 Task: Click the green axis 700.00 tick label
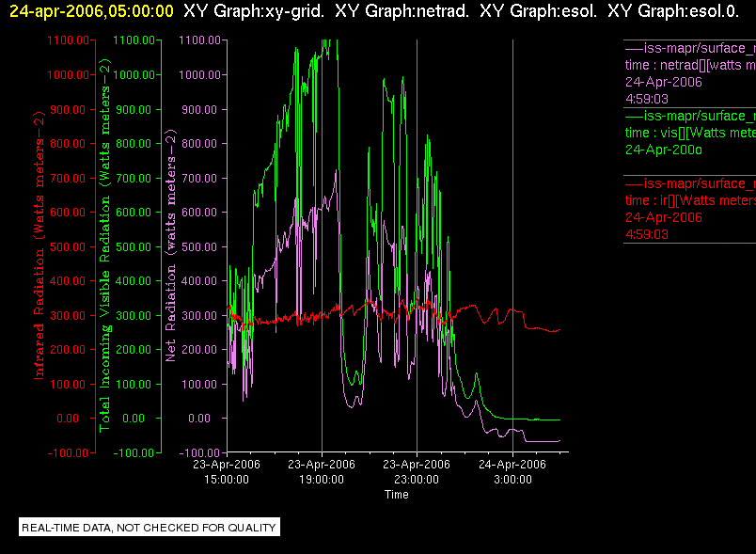pos(134,179)
